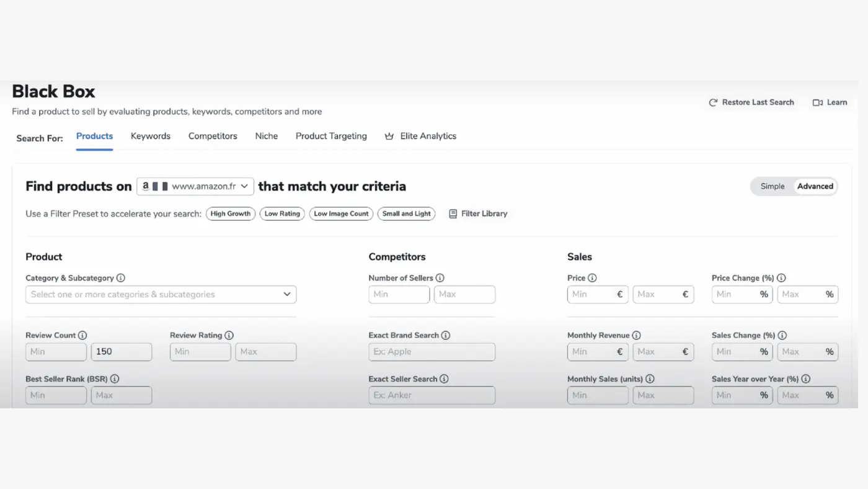Click the Exact Brand Search field

pyautogui.click(x=432, y=352)
